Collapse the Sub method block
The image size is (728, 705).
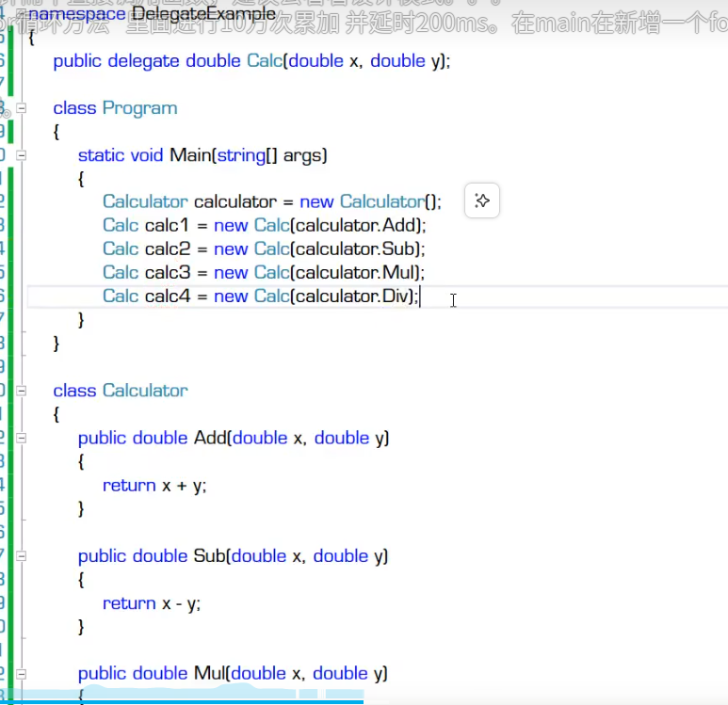point(21,555)
